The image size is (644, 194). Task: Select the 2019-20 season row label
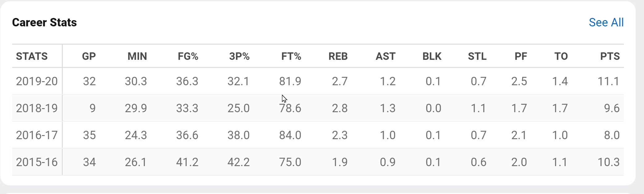pos(37,81)
